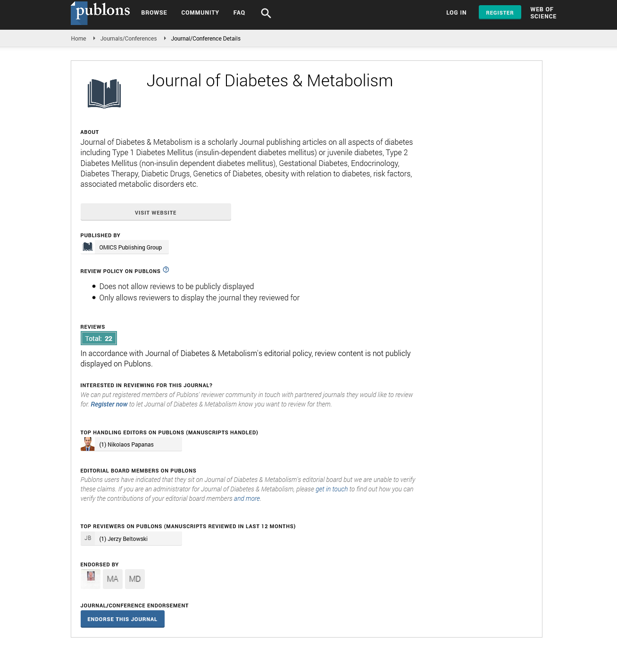617x672 pixels.
Task: Open Journals/Conferences breadcrumb
Action: pyautogui.click(x=128, y=39)
